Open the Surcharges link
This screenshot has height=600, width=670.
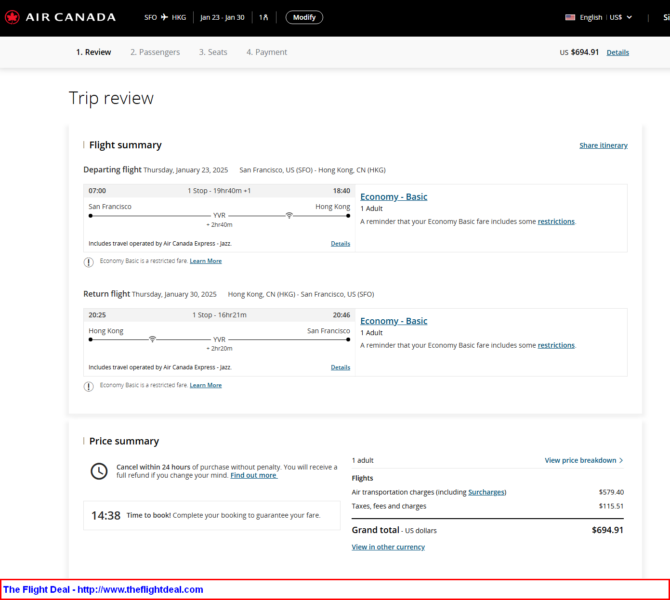click(486, 492)
